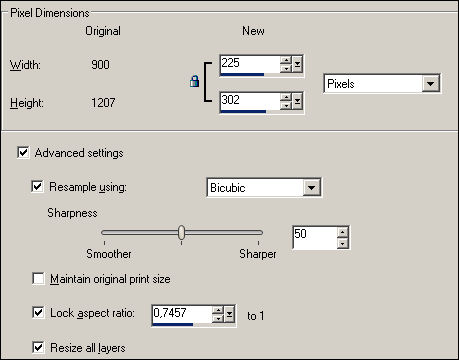
Task: Uncheck Resize all layers
Action: 38,347
